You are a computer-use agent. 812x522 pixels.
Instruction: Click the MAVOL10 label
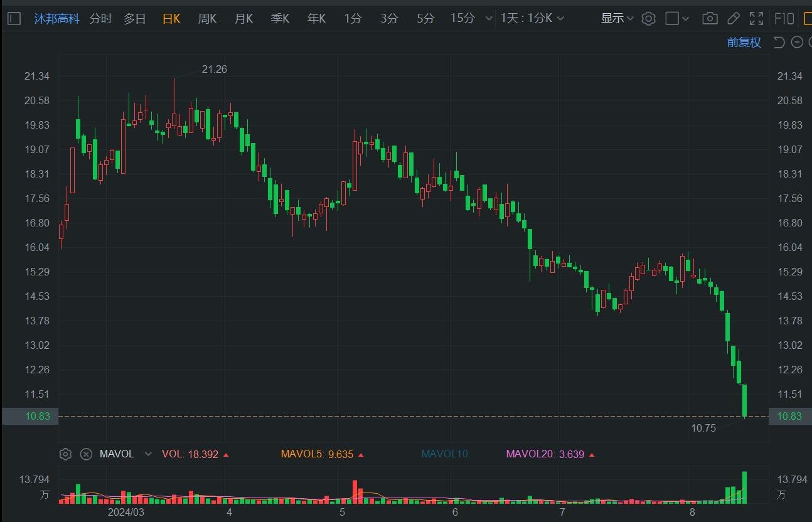pyautogui.click(x=446, y=454)
